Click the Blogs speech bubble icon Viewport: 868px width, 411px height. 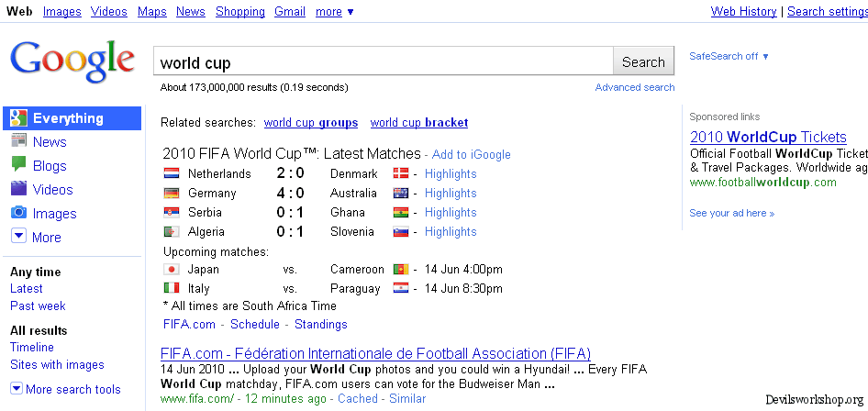pyautogui.click(x=19, y=164)
